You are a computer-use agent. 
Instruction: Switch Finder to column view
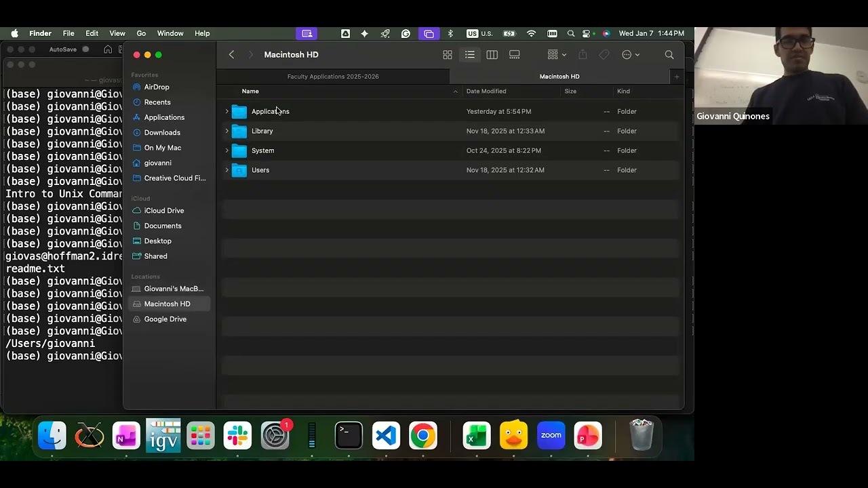tap(492, 55)
